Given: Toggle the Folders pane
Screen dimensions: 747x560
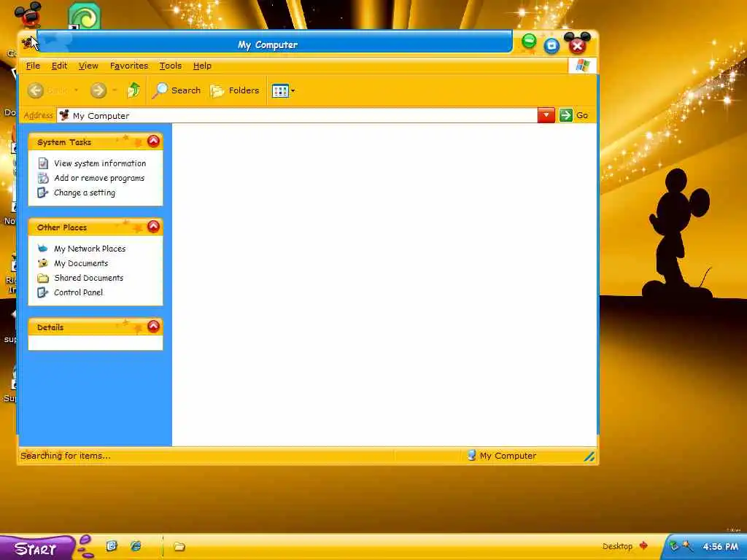Looking at the screenshot, I should [x=235, y=90].
